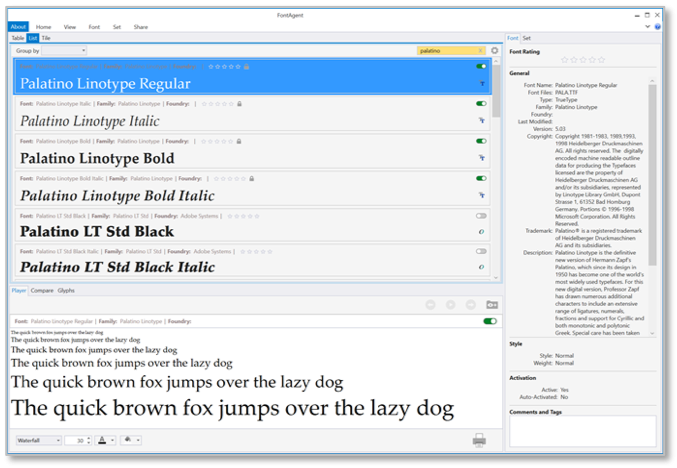Rate Palatino Linotype Italic row with stars

pyautogui.click(x=218, y=104)
